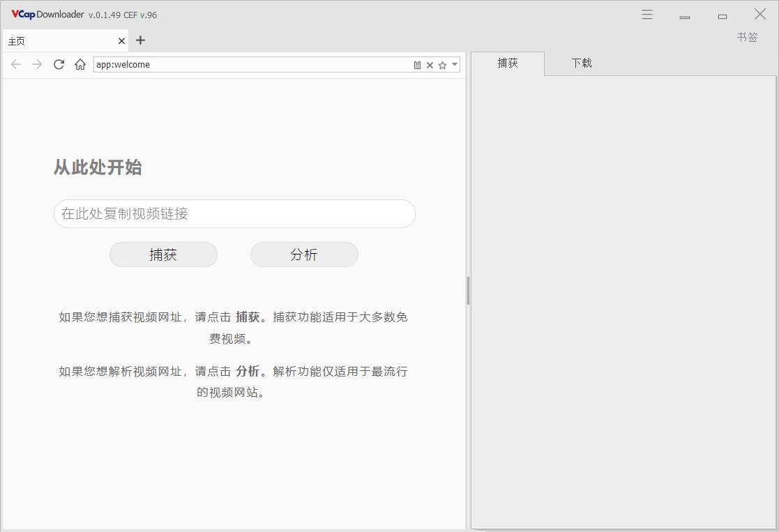
Task: Switch to the 捕获 panel tab
Action: point(508,63)
